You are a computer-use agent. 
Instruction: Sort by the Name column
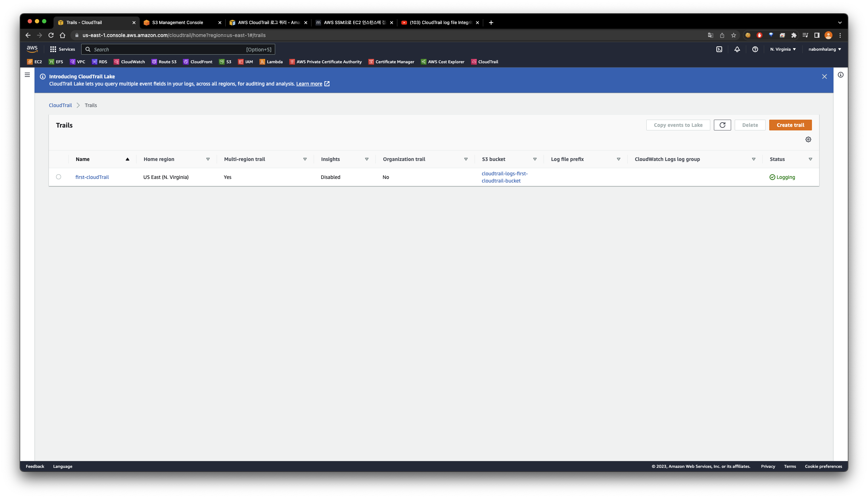tap(102, 159)
